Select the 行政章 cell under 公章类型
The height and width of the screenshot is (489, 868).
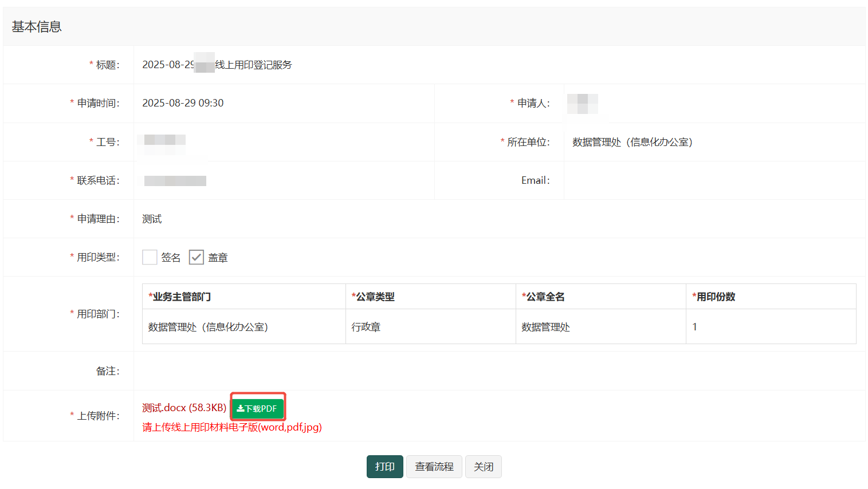click(x=366, y=327)
